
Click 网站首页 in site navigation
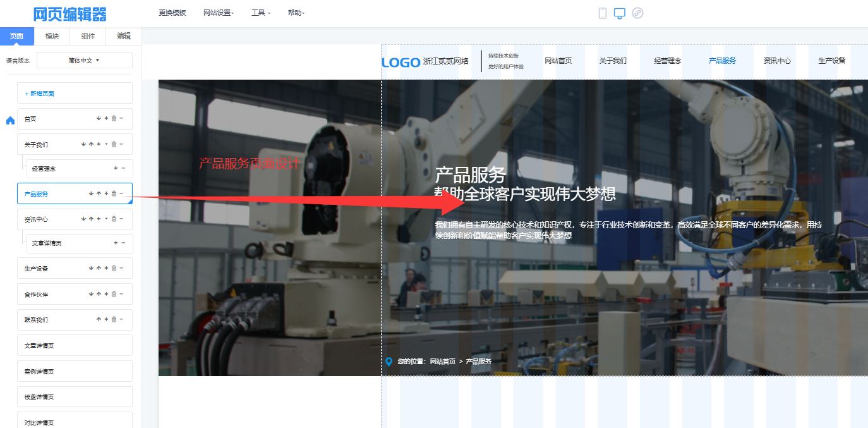558,61
